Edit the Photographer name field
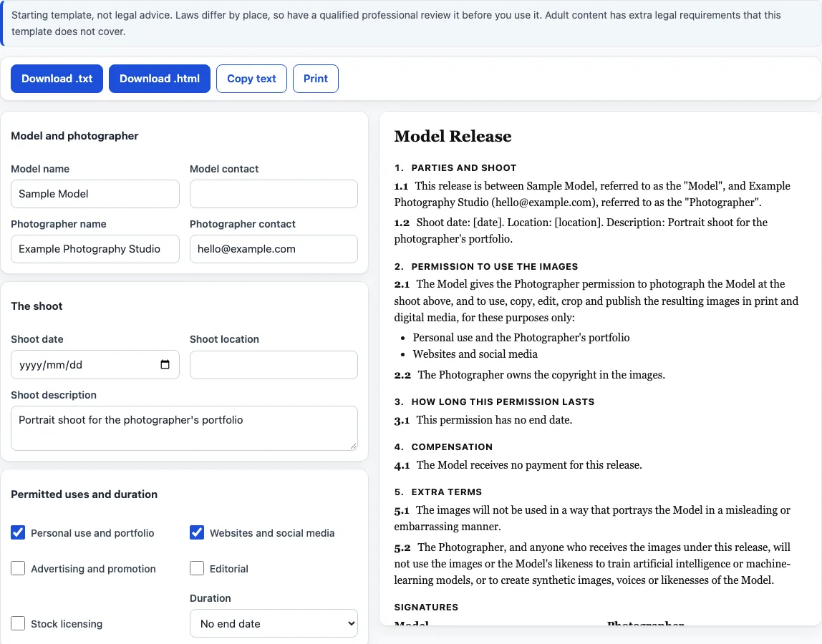The width and height of the screenshot is (822, 644). (x=95, y=249)
